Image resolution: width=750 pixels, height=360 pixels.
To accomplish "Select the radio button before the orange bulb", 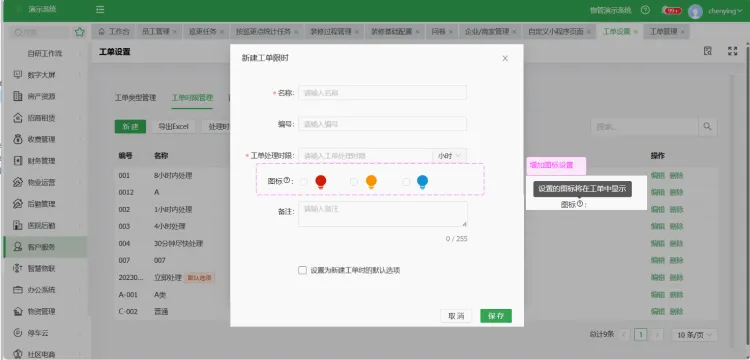I will pyautogui.click(x=354, y=182).
